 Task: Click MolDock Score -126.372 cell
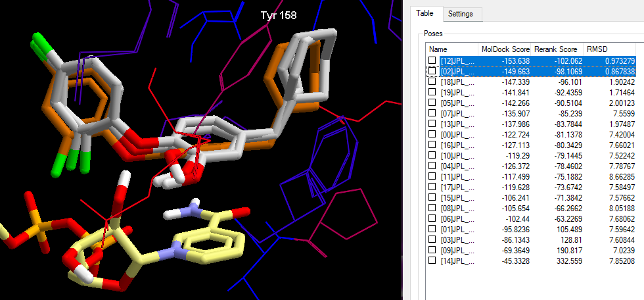point(516,166)
